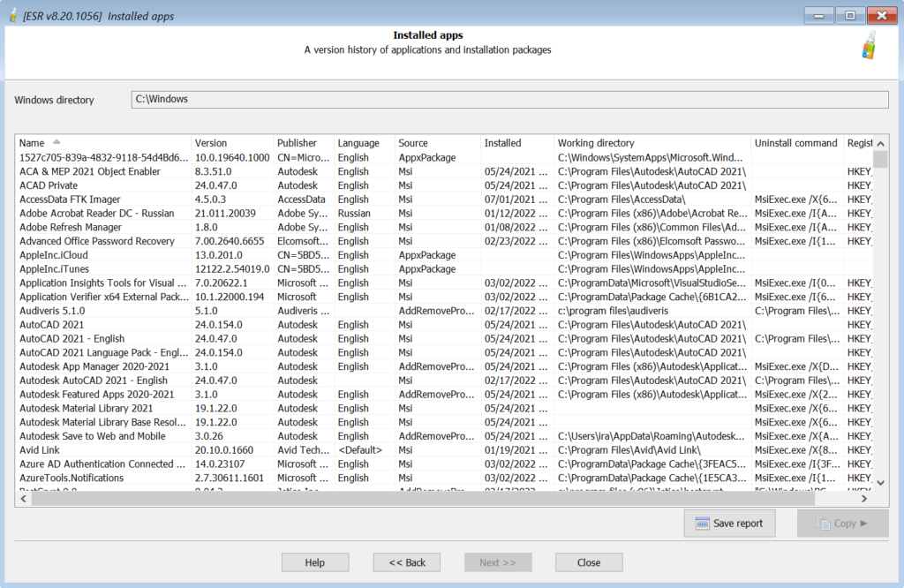Viewport: 904px width, 588px height.
Task: Close the Installed apps window via Close button
Action: (x=588, y=562)
